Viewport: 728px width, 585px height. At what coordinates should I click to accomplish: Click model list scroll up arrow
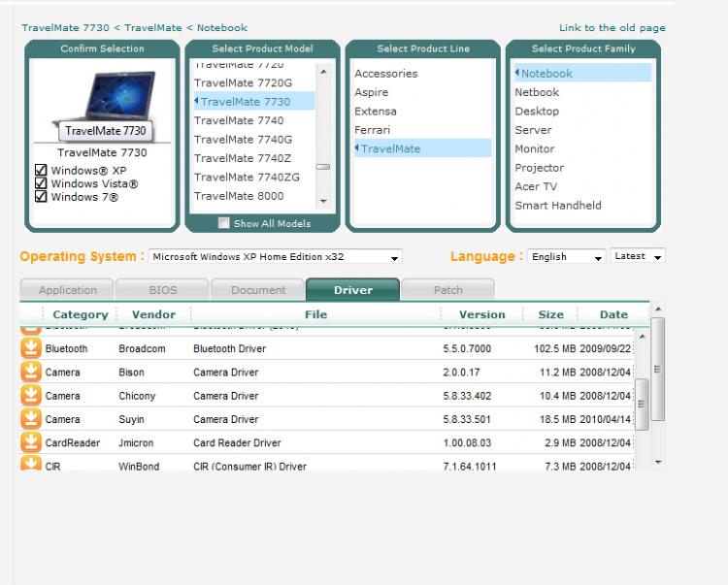pos(323,72)
